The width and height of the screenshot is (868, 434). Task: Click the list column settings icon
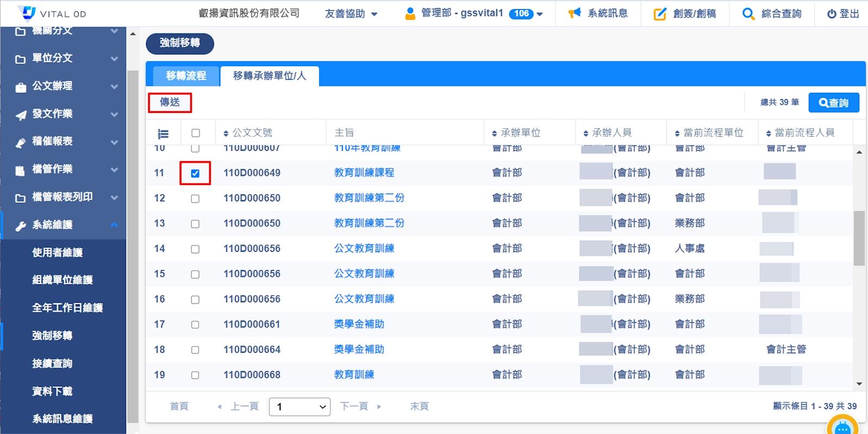coord(163,133)
